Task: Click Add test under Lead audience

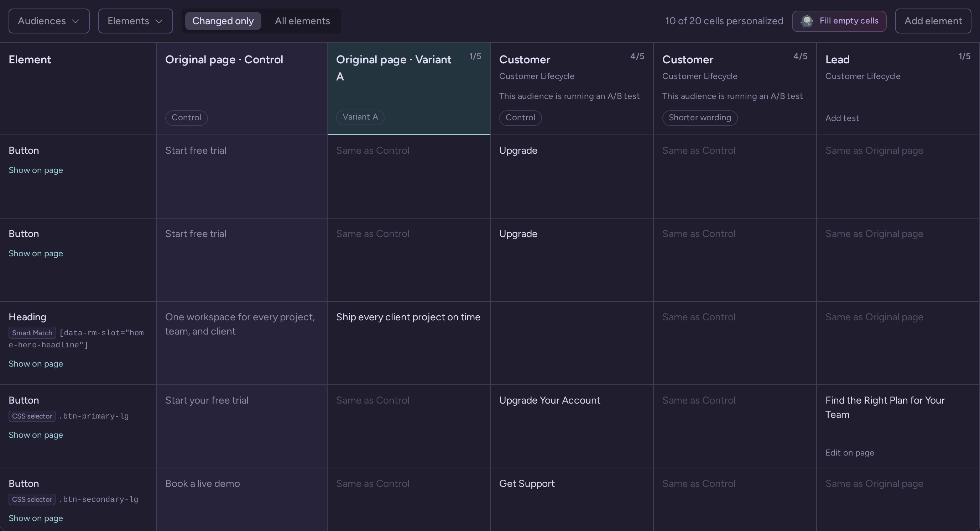Action: [842, 118]
